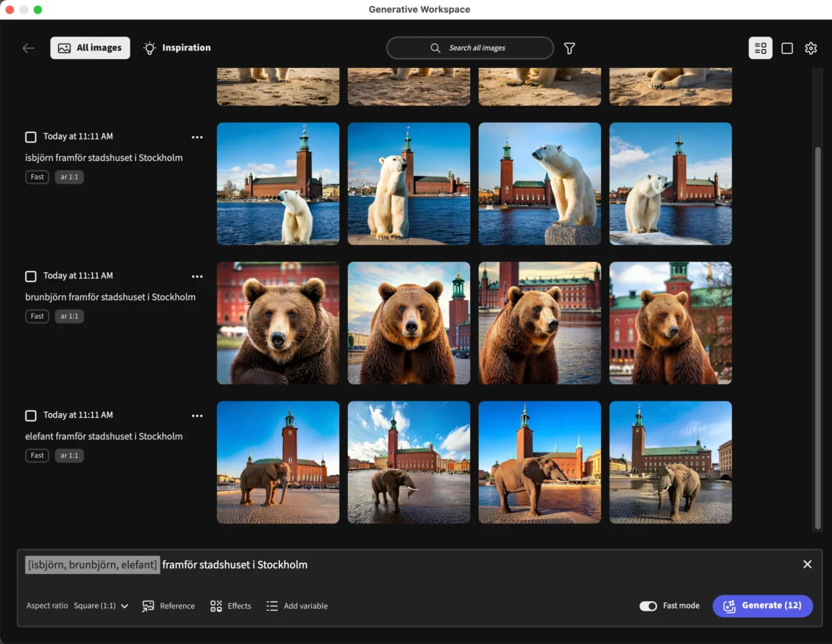Select the isbjörn prompt text

(104, 157)
